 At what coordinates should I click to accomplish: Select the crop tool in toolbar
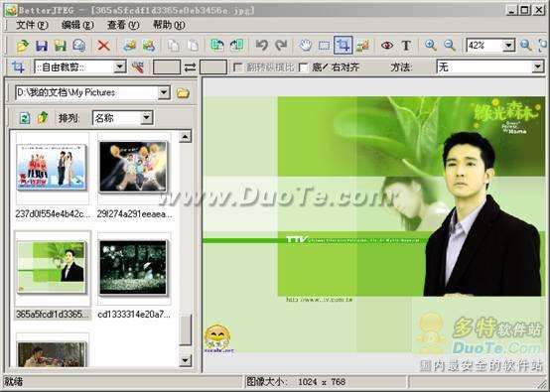pos(344,46)
